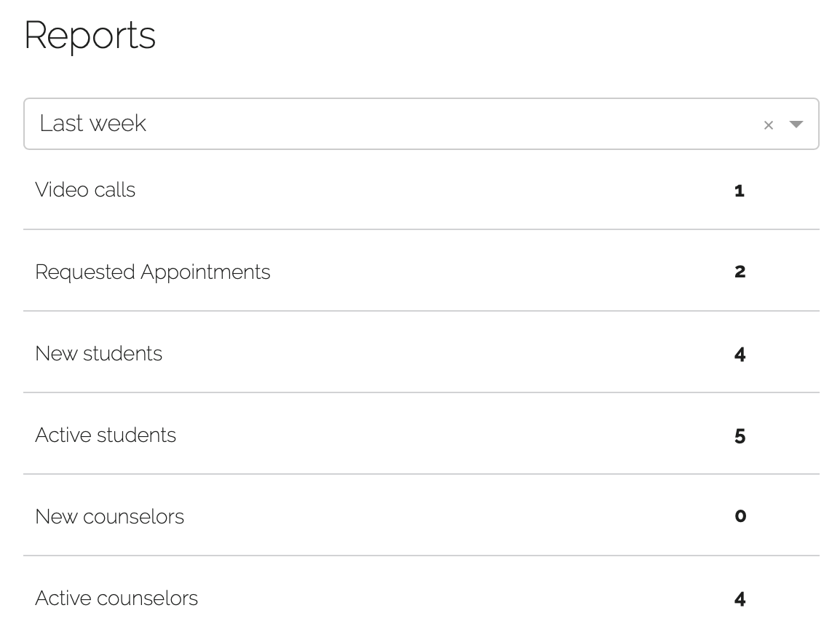Click the Last week text in selector
840x632 pixels.
(92, 124)
